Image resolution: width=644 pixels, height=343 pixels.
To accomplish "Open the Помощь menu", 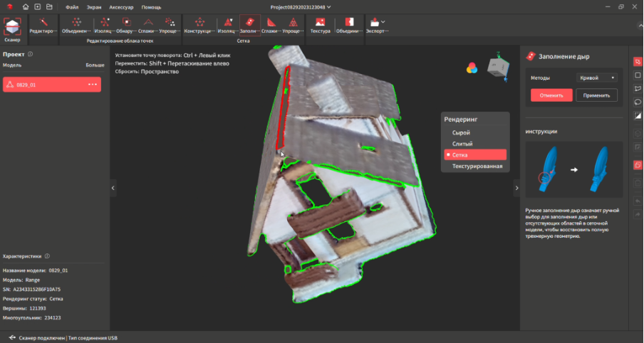I will 151,6.
